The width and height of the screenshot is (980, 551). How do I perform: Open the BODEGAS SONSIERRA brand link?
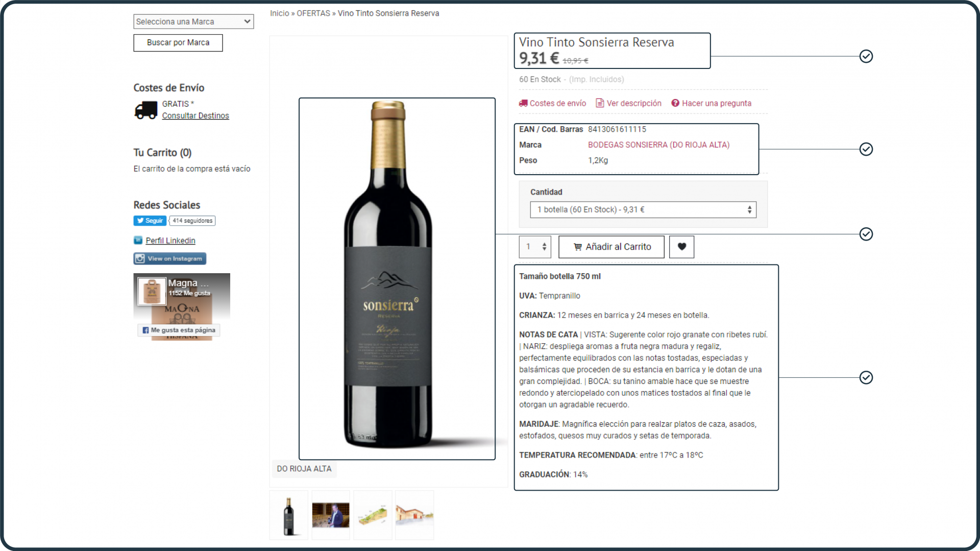point(658,145)
